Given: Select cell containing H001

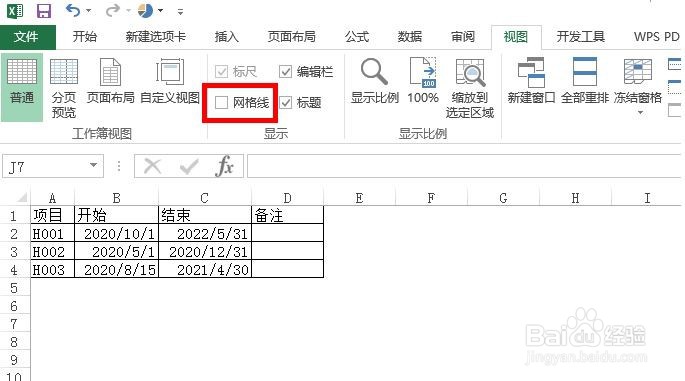Looking at the screenshot, I should tap(52, 234).
